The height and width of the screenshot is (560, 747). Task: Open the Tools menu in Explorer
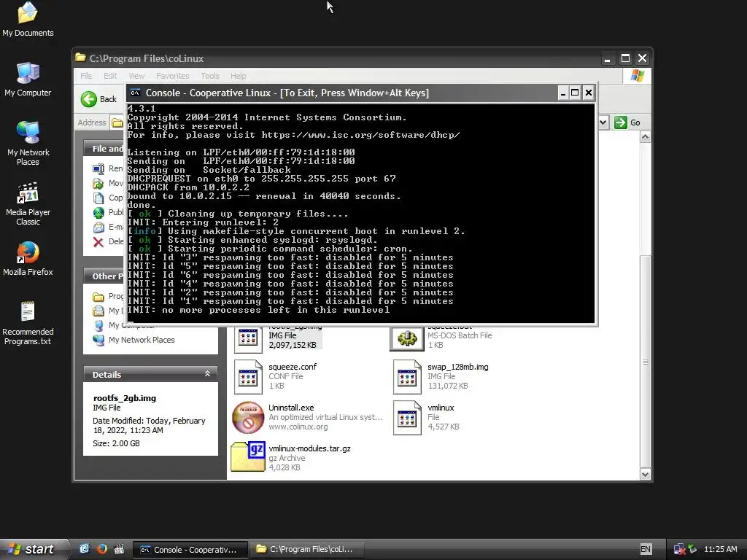(x=210, y=76)
